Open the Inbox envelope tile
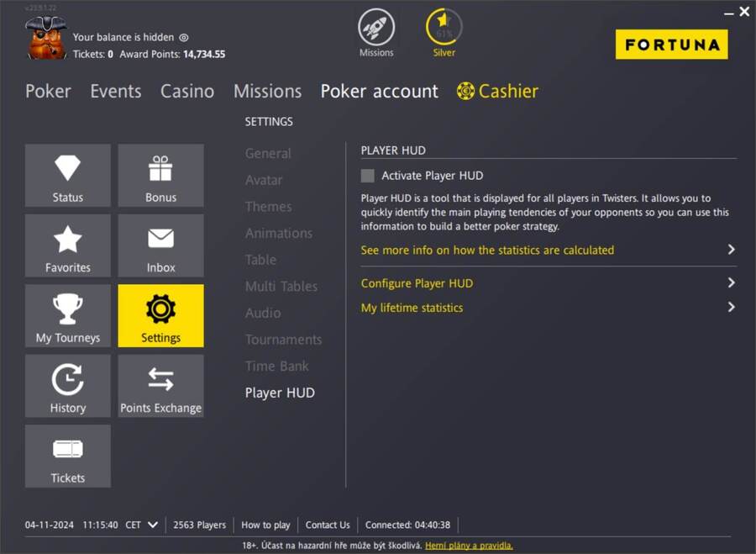 pyautogui.click(x=161, y=245)
